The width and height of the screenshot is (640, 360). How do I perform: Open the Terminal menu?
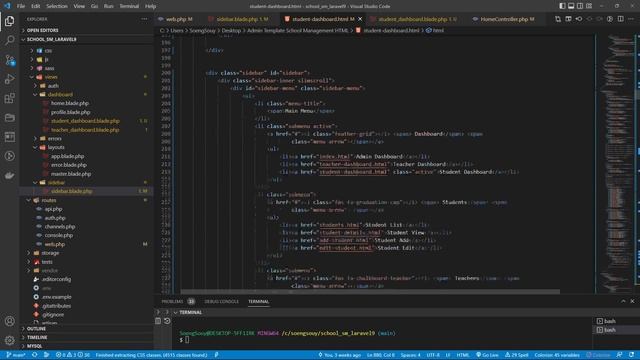[x=129, y=6]
